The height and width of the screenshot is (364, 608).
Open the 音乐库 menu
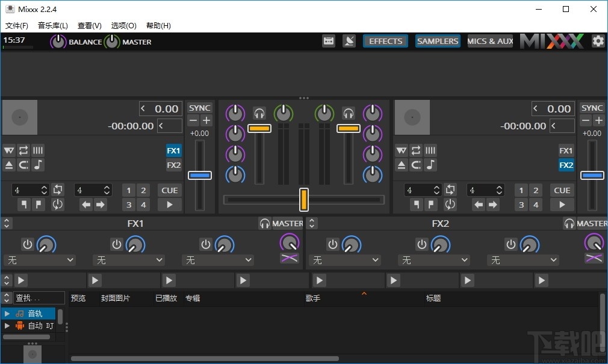click(52, 25)
